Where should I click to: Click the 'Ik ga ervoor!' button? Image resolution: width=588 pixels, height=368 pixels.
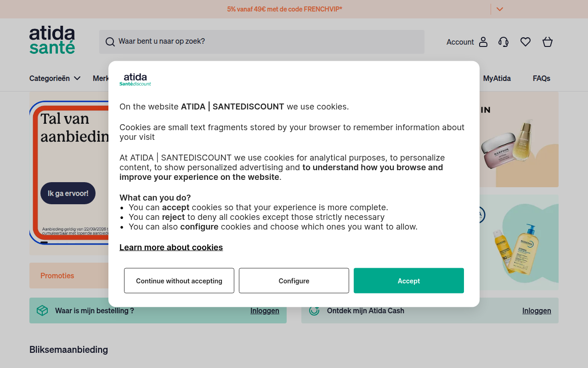[x=68, y=193]
